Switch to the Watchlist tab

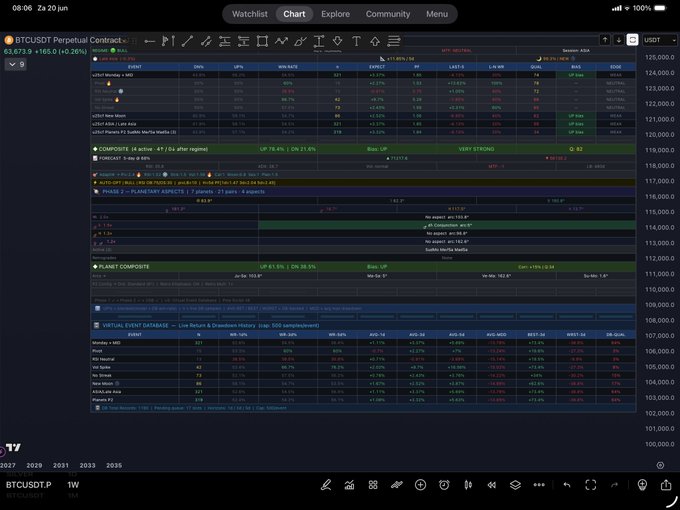point(250,14)
